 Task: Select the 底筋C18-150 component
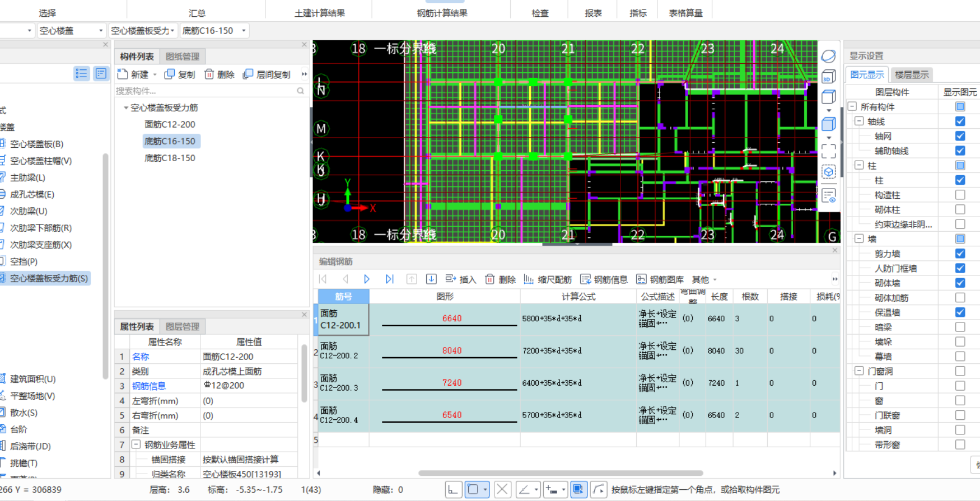[170, 158]
